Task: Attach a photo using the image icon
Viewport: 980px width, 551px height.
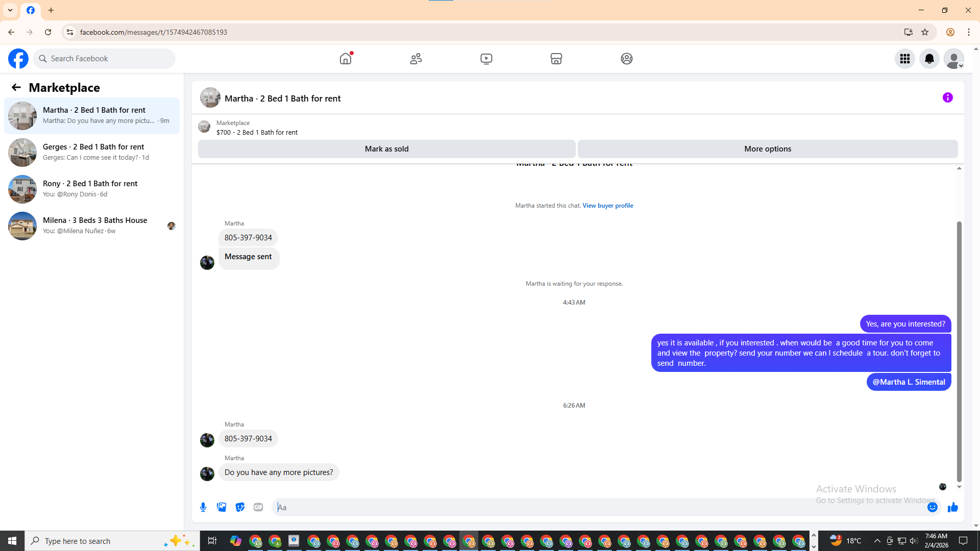Action: pyautogui.click(x=222, y=507)
